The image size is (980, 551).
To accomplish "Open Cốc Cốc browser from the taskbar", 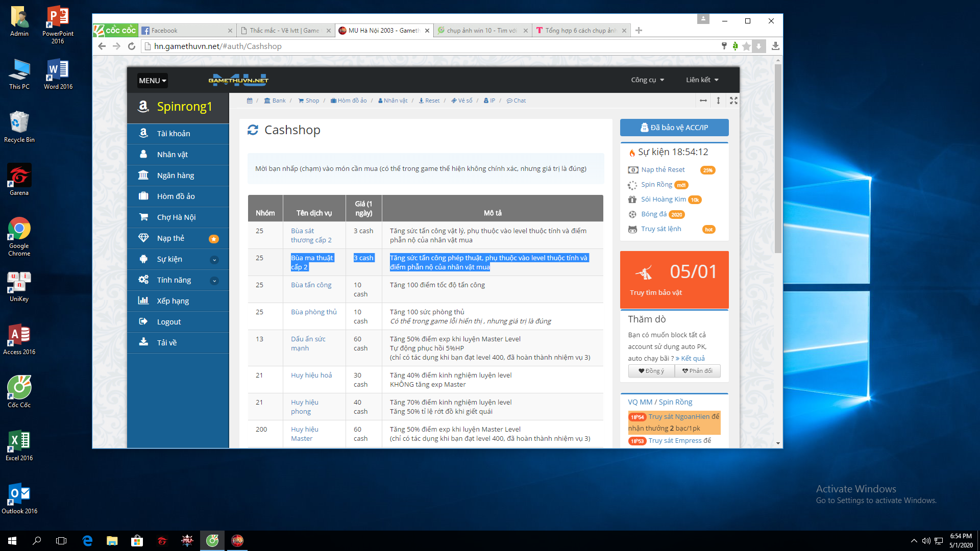I will 212,540.
